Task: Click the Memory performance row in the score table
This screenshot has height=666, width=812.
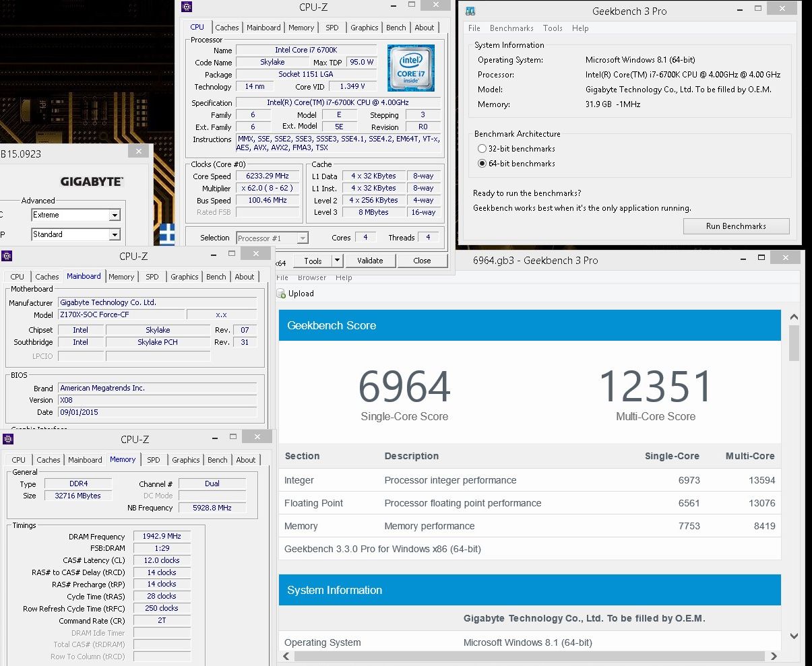Action: 530,526
